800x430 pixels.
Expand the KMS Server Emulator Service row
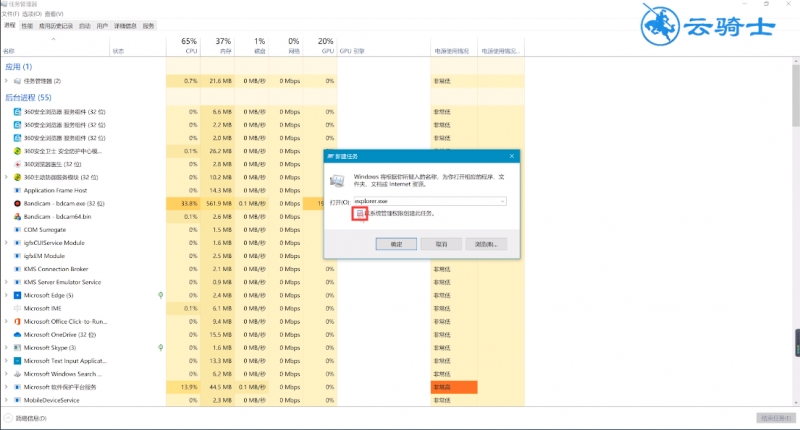[6, 282]
